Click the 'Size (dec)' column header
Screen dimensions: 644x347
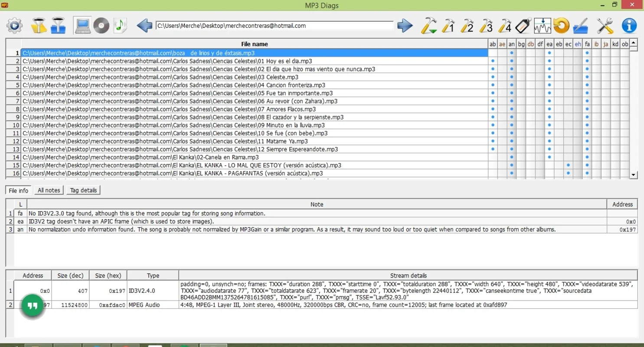(x=71, y=275)
